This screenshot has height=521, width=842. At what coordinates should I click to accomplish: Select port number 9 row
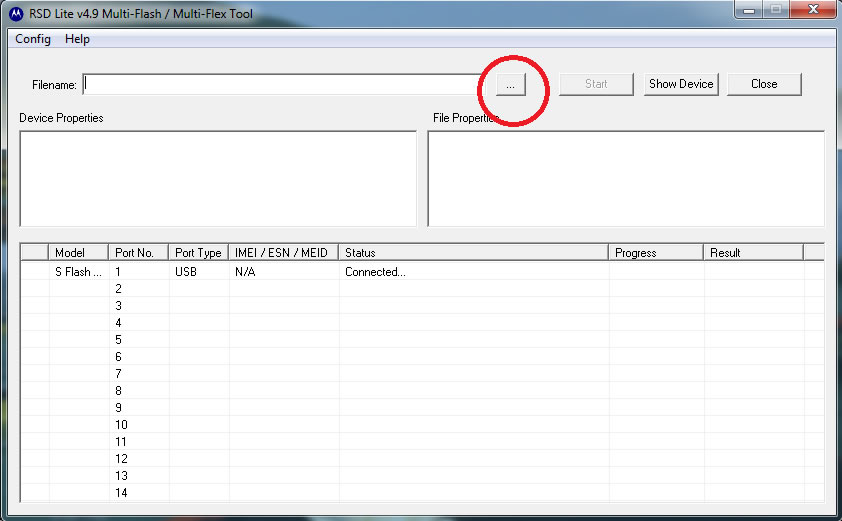click(x=422, y=408)
